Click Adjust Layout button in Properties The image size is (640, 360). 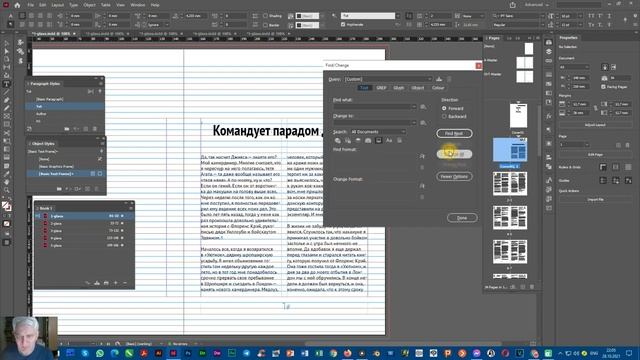(x=595, y=125)
